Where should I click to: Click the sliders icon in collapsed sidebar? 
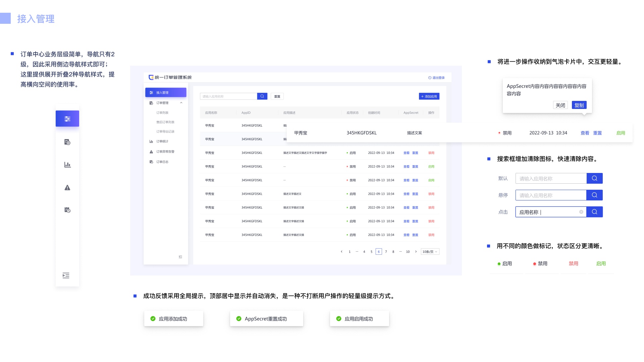point(67,119)
